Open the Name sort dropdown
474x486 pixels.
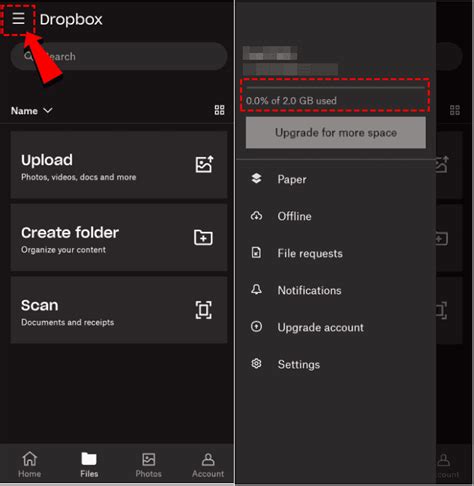(x=31, y=111)
